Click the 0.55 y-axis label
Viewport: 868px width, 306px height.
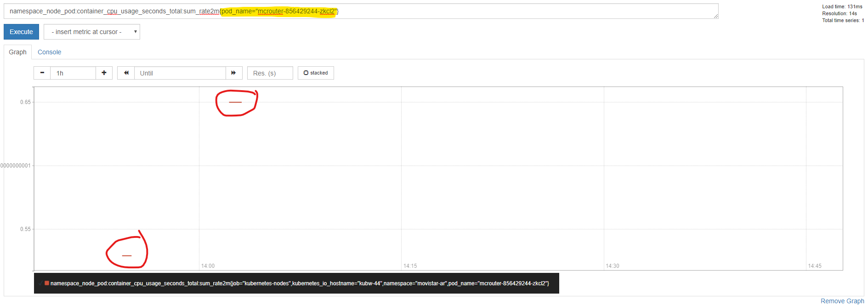click(25, 229)
